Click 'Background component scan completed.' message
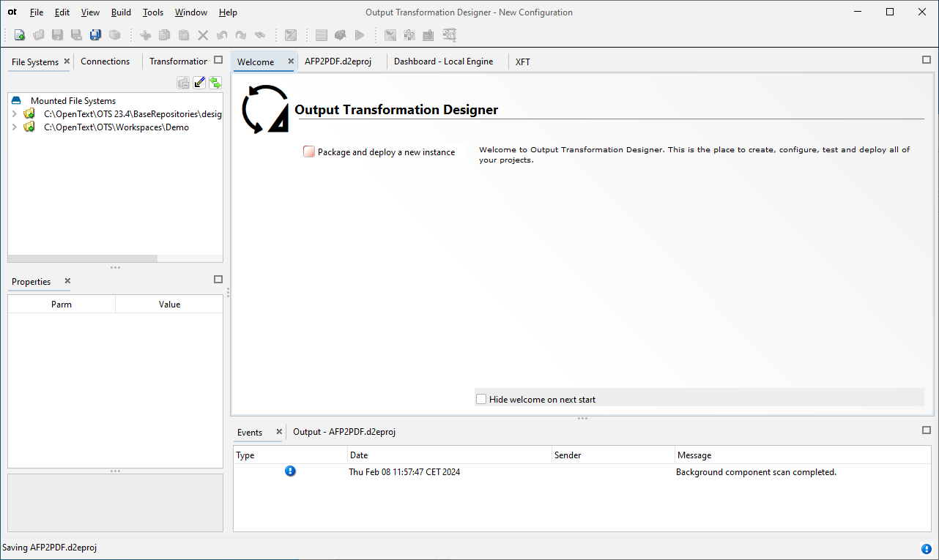The width and height of the screenshot is (939, 560). tap(756, 472)
